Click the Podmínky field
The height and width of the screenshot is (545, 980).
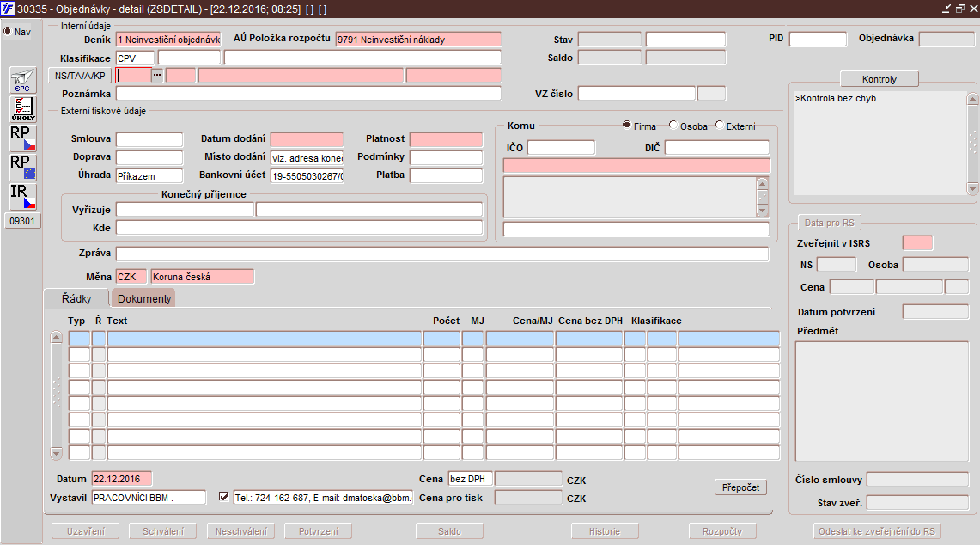446,157
